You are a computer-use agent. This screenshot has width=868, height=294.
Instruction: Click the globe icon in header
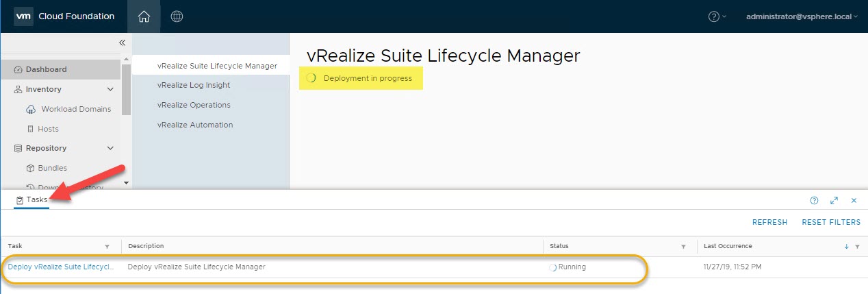(x=177, y=16)
